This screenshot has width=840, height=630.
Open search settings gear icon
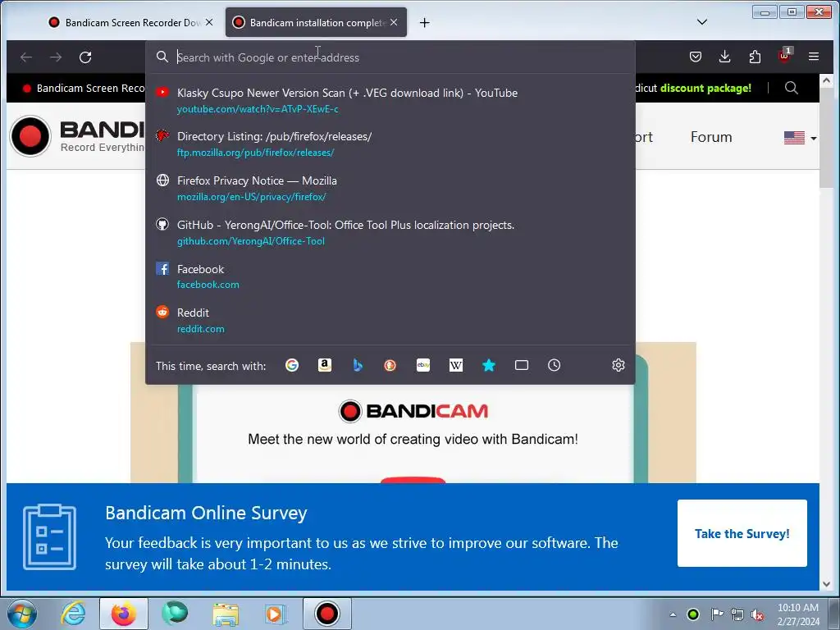619,365
